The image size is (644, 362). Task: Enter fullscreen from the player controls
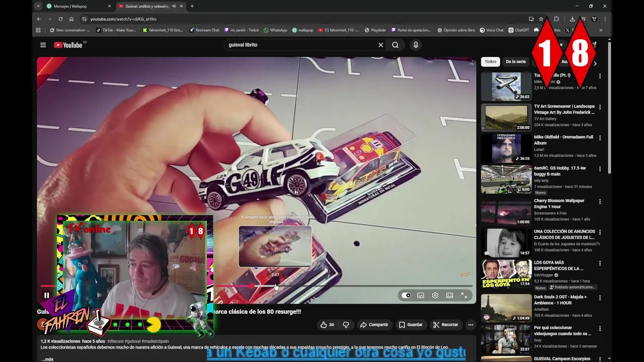point(464,296)
